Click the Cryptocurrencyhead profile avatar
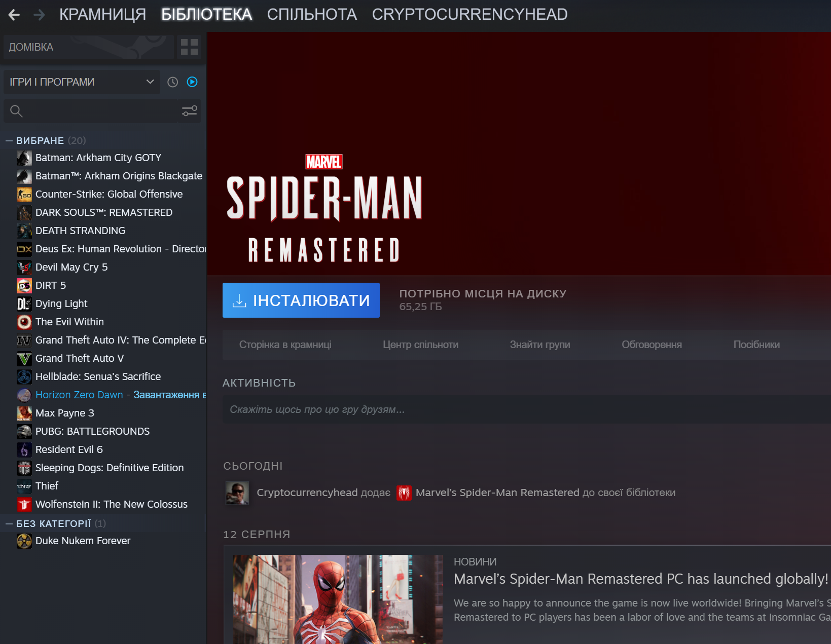 click(237, 493)
